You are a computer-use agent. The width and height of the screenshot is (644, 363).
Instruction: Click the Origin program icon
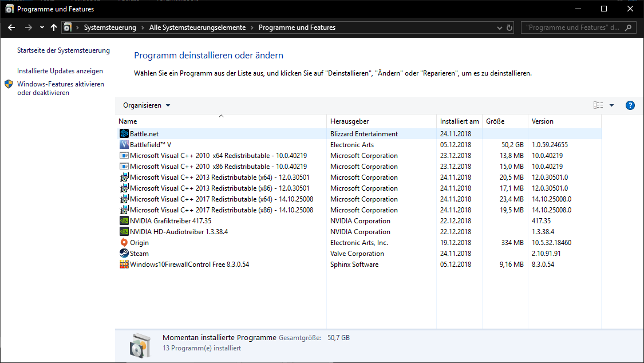124,243
